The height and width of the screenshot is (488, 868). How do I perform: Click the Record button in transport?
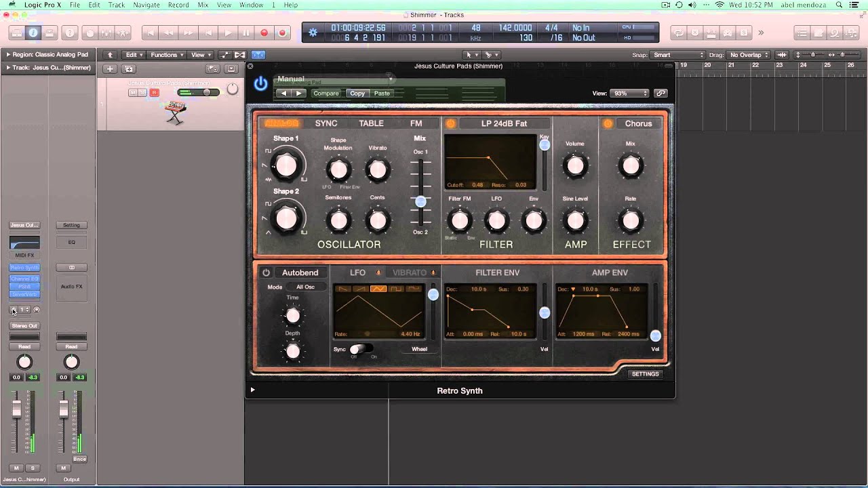click(264, 33)
